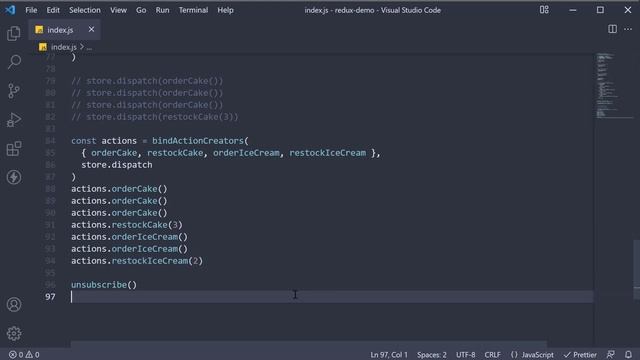The height and width of the screenshot is (360, 640).
Task: Open notifications bell in status bar
Action: (628, 354)
